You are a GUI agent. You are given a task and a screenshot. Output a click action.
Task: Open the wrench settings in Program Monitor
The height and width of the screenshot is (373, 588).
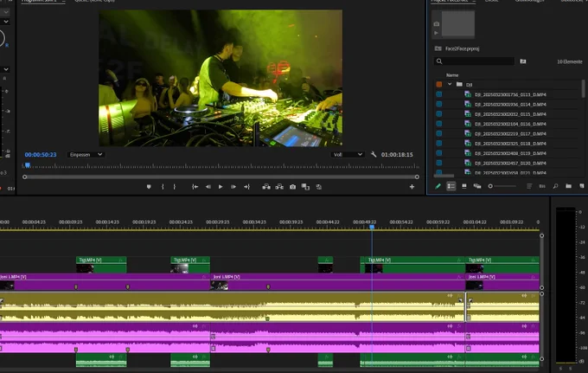coord(374,154)
